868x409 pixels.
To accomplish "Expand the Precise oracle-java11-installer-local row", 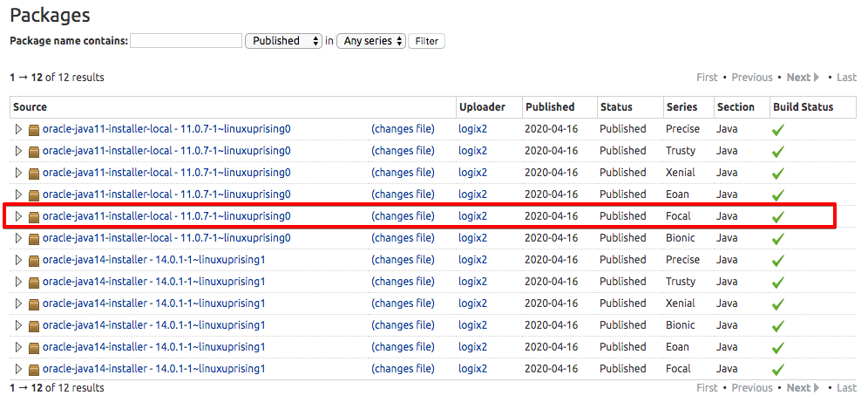I will (19, 129).
